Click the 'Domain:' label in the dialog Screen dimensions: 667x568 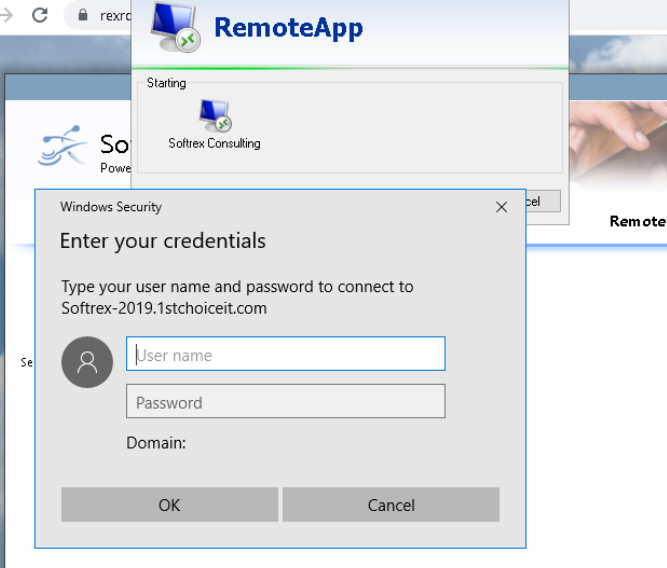click(156, 443)
